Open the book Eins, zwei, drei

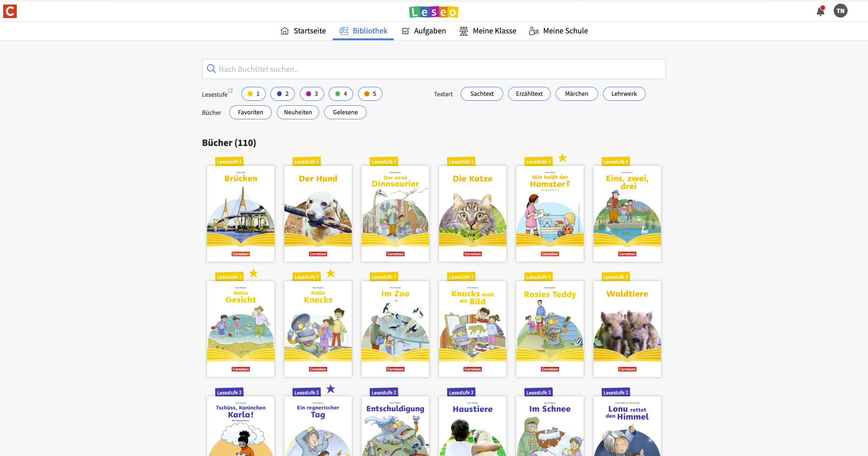tap(627, 213)
